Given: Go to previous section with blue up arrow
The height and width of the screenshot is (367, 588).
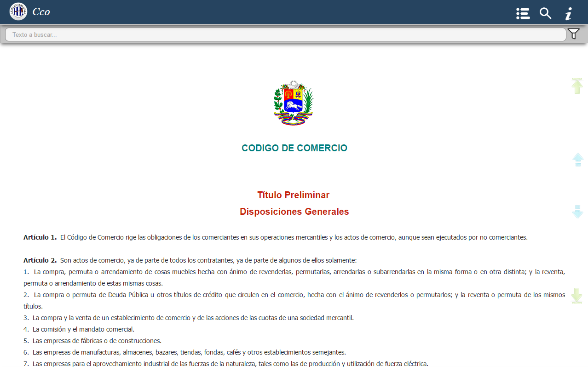Looking at the screenshot, I should tap(578, 160).
